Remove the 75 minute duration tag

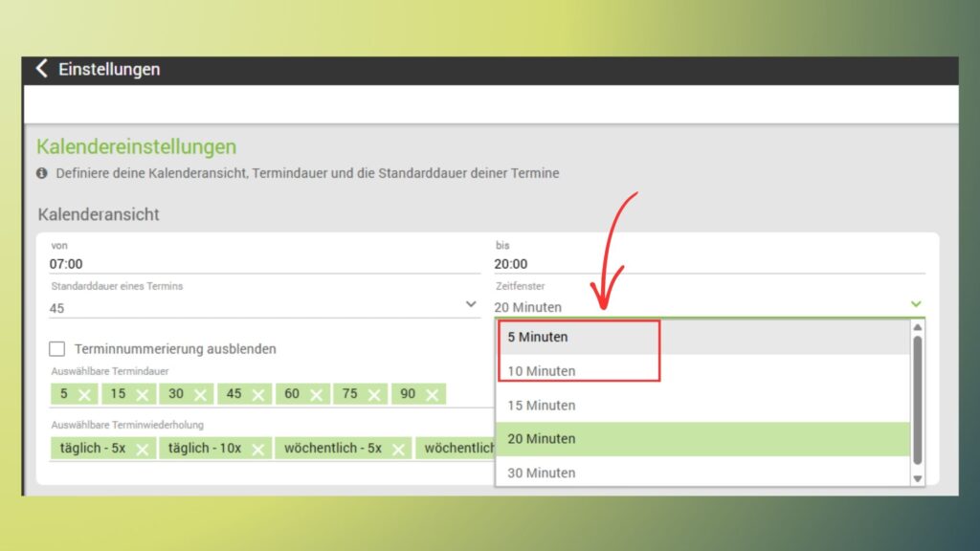(374, 395)
